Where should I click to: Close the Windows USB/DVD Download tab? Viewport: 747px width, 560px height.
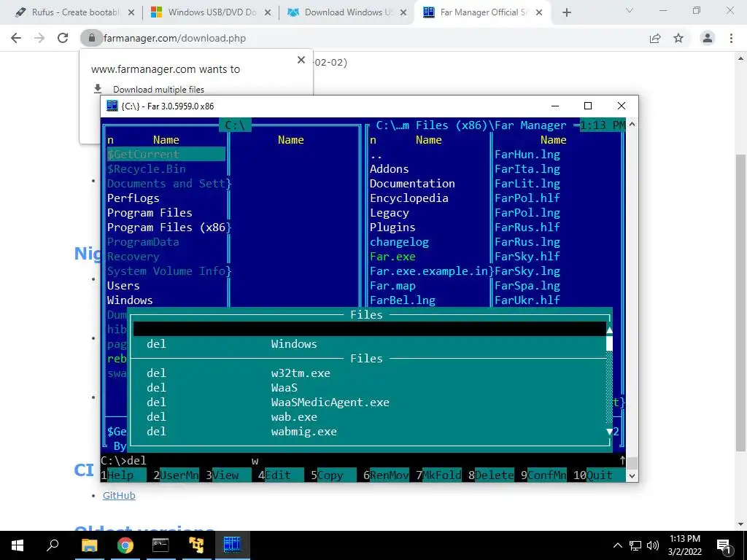(268, 12)
